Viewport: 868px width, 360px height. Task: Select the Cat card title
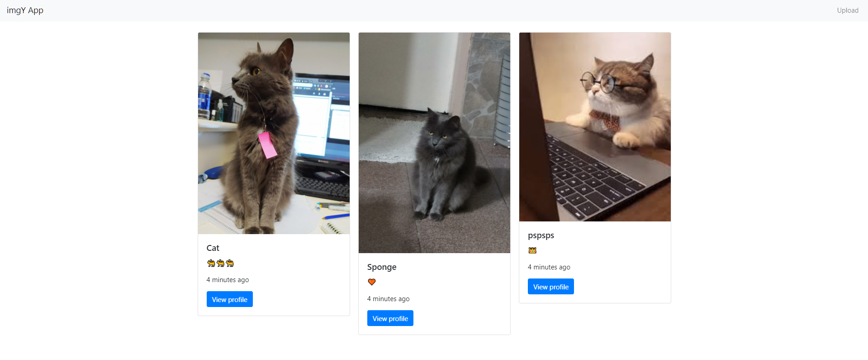pyautogui.click(x=213, y=248)
